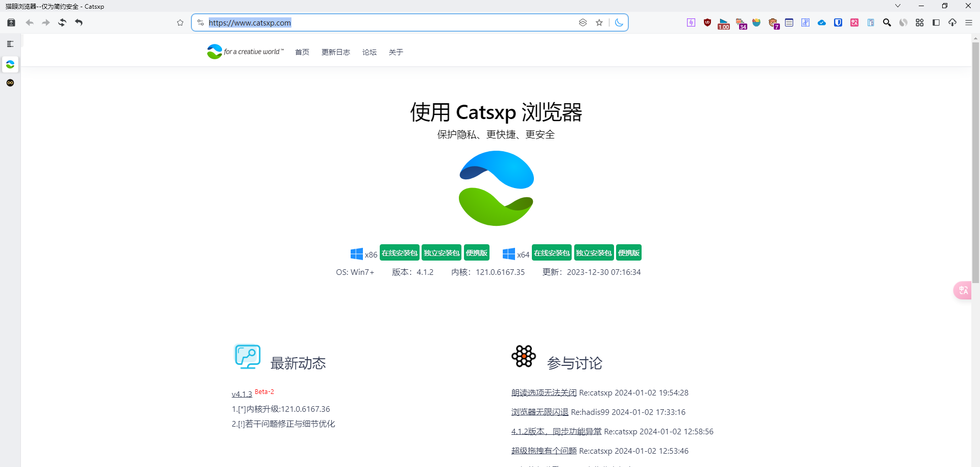Screen dimensions: 980x467
Task: Open forum post 超级拖拽有个问题
Action: click(x=544, y=451)
